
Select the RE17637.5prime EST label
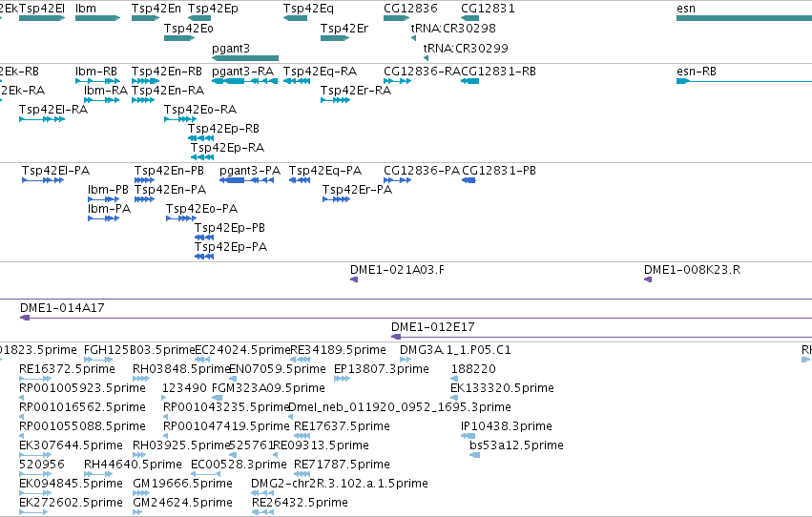click(x=342, y=426)
